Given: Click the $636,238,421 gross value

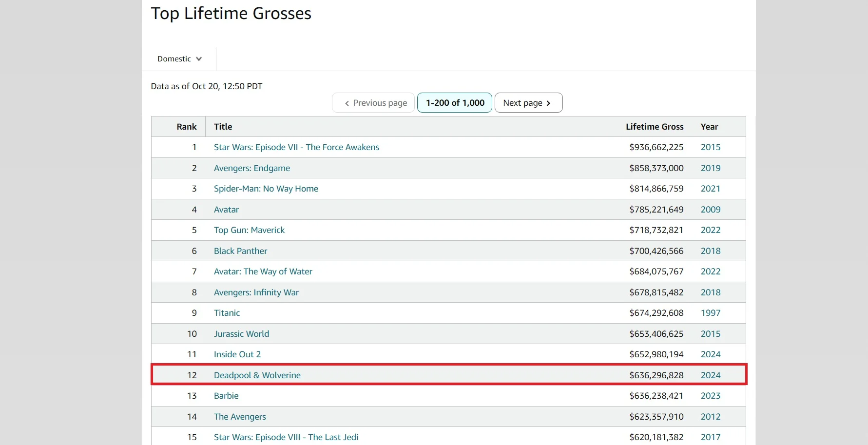Looking at the screenshot, I should pos(656,396).
